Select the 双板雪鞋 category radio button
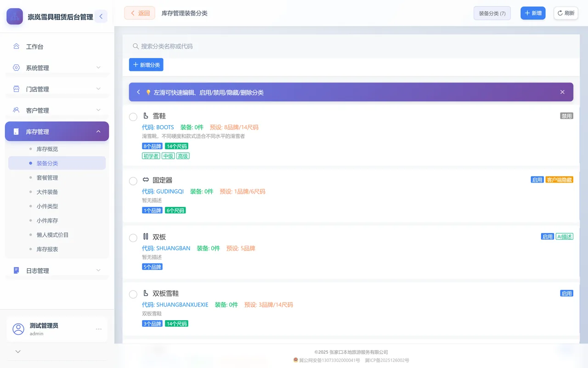 (133, 294)
